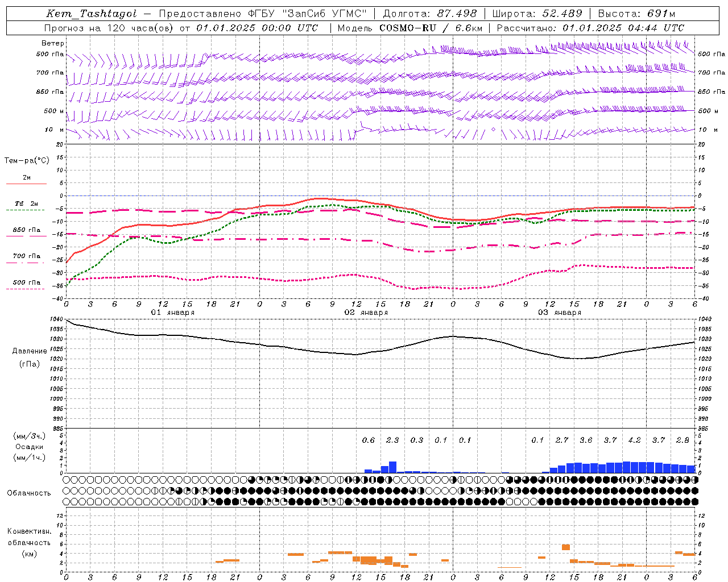The width and height of the screenshot is (728, 582).
Task: Click the latitude value "Широта: 52.489"
Action: pos(537,14)
